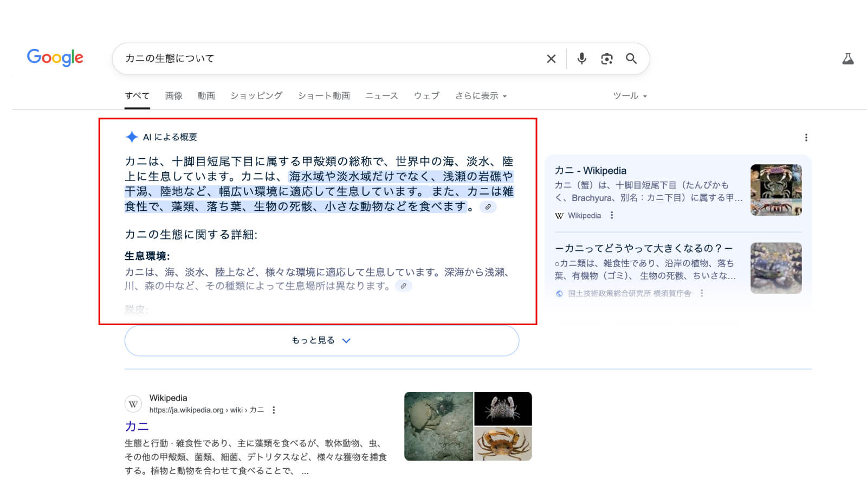Open the large seabed crab result image
867x504 pixels.
pos(438,426)
